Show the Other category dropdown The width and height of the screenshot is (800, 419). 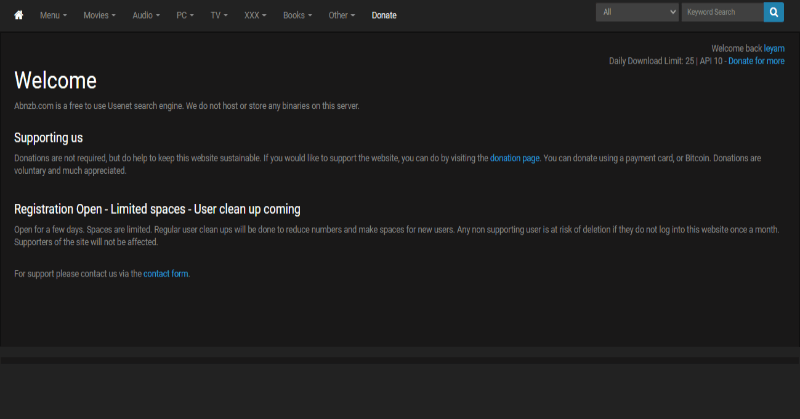point(342,16)
